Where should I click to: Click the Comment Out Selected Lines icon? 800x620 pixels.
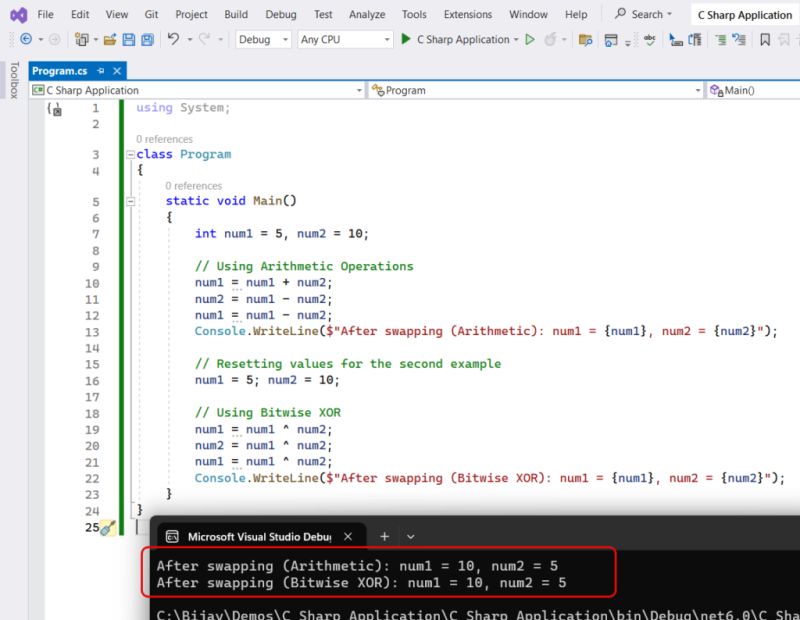[x=722, y=39]
